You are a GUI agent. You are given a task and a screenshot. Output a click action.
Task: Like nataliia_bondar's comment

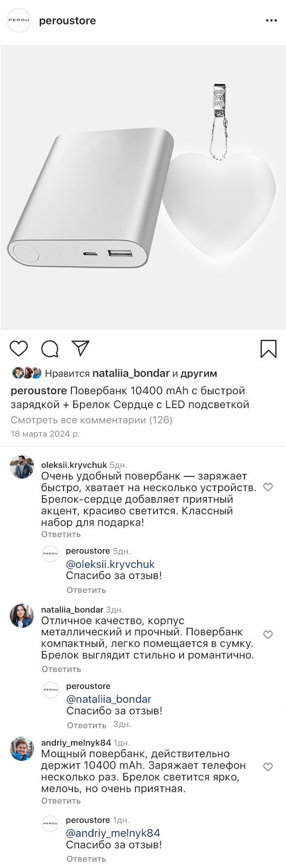click(268, 634)
